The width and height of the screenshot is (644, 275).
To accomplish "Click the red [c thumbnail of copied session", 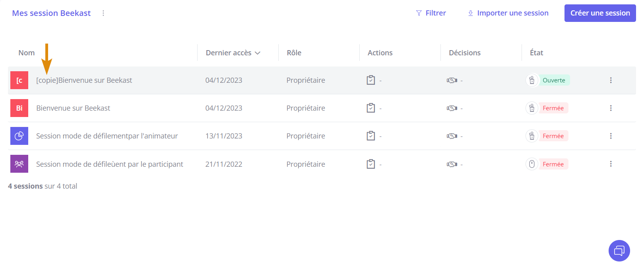I will [x=19, y=80].
